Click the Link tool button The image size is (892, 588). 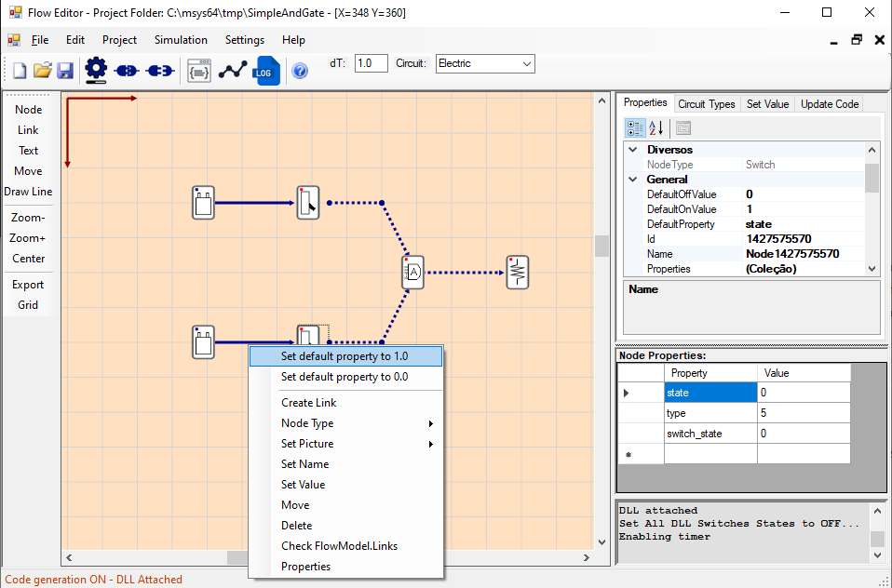point(29,130)
